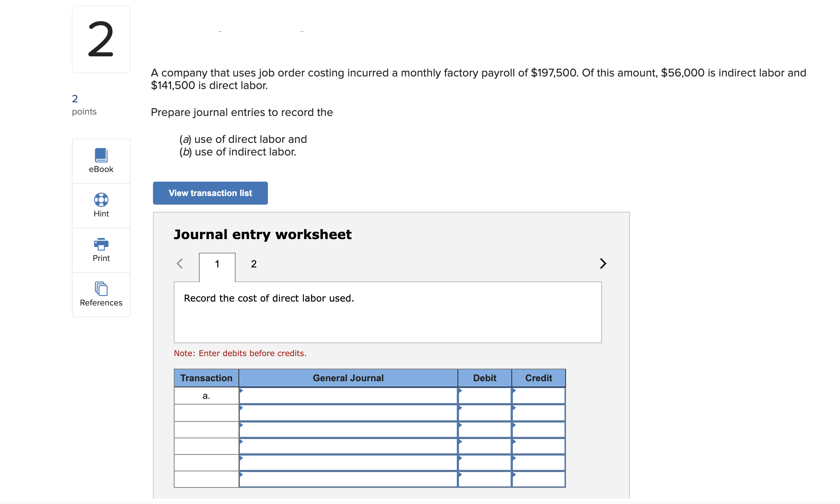
Task: Click View transaction list
Action: coord(210,193)
